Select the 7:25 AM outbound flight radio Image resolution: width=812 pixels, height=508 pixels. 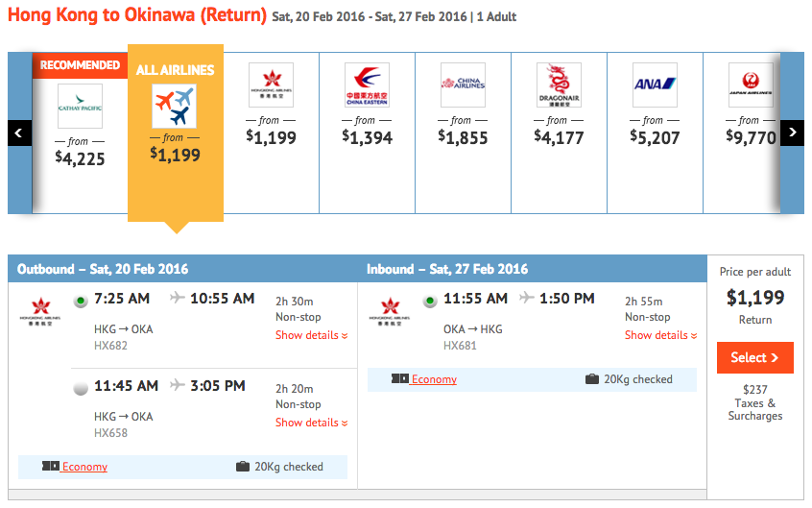tap(81, 301)
